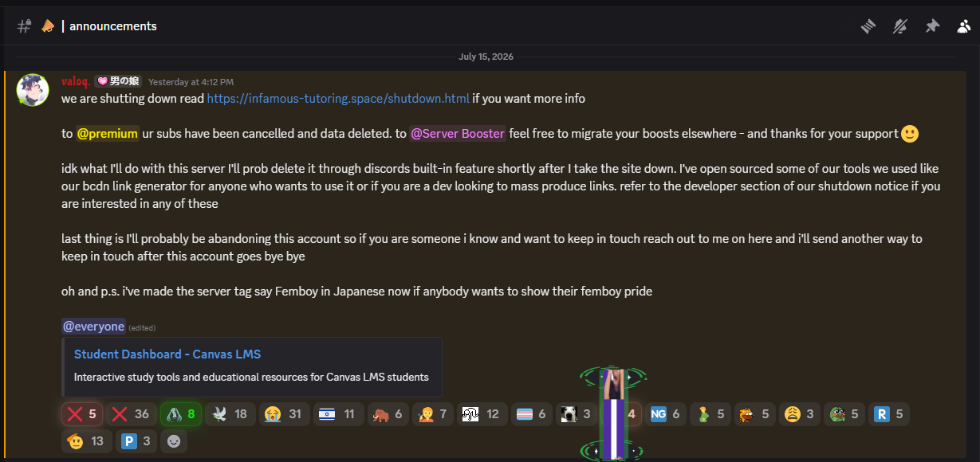
Task: Toggle reaction with count 4
Action: tap(622, 414)
